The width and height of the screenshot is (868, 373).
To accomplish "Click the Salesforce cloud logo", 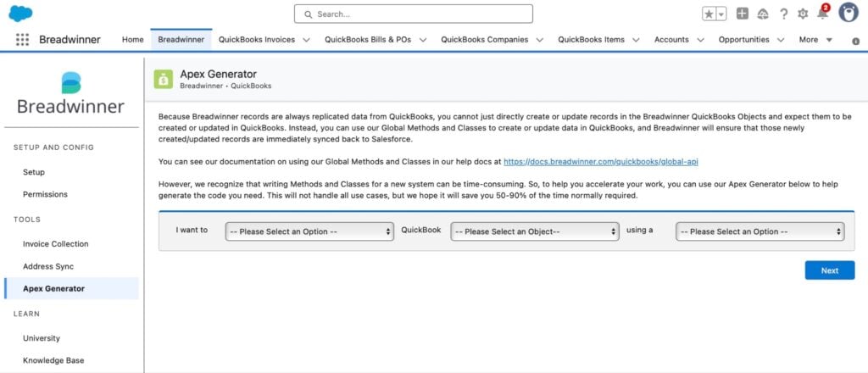I will point(20,14).
